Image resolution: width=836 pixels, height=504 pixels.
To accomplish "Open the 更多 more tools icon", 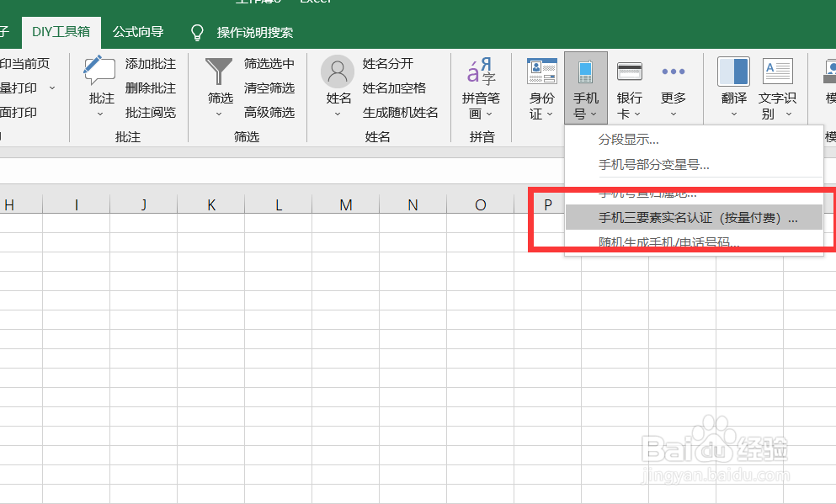I will point(673,71).
